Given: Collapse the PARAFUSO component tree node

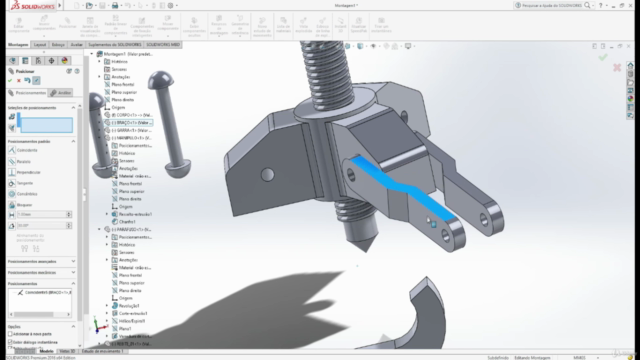Looking at the screenshot, I should [x=99, y=229].
